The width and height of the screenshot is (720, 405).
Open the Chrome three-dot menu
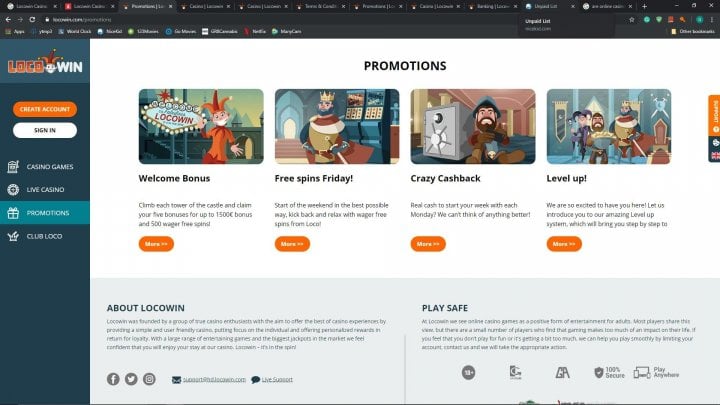pyautogui.click(x=712, y=20)
